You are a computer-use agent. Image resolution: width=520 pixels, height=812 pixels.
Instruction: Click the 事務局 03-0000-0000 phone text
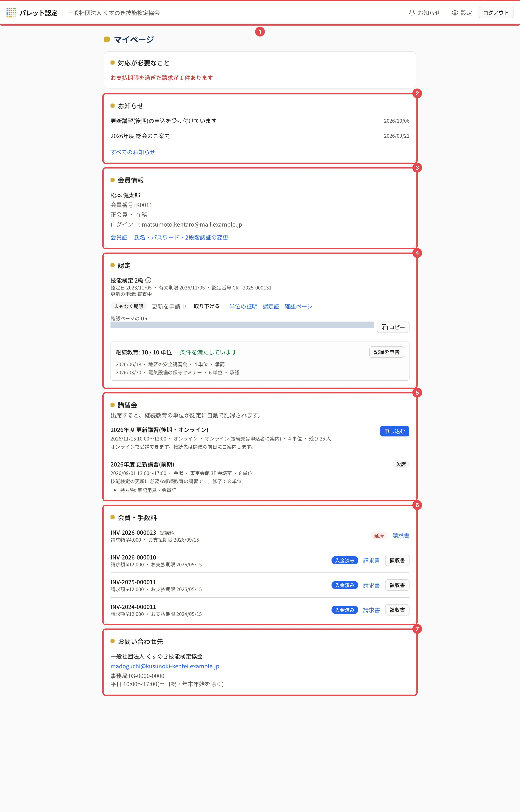pyautogui.click(x=138, y=676)
